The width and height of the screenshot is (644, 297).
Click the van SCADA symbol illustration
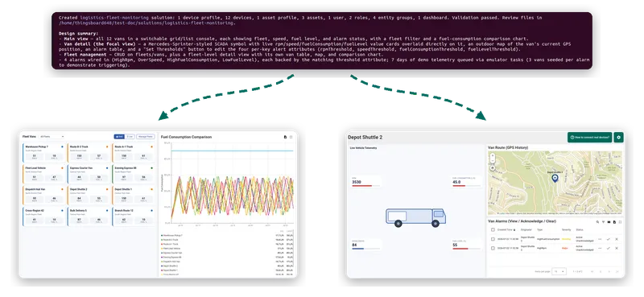[x=415, y=217]
